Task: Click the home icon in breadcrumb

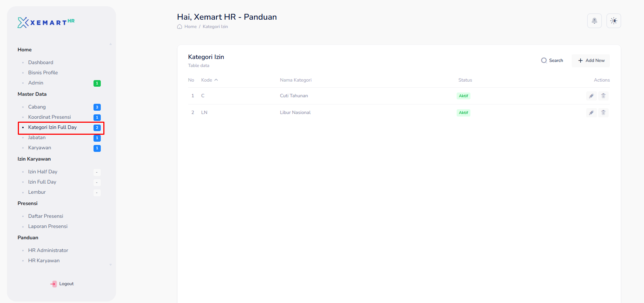Action: click(179, 27)
